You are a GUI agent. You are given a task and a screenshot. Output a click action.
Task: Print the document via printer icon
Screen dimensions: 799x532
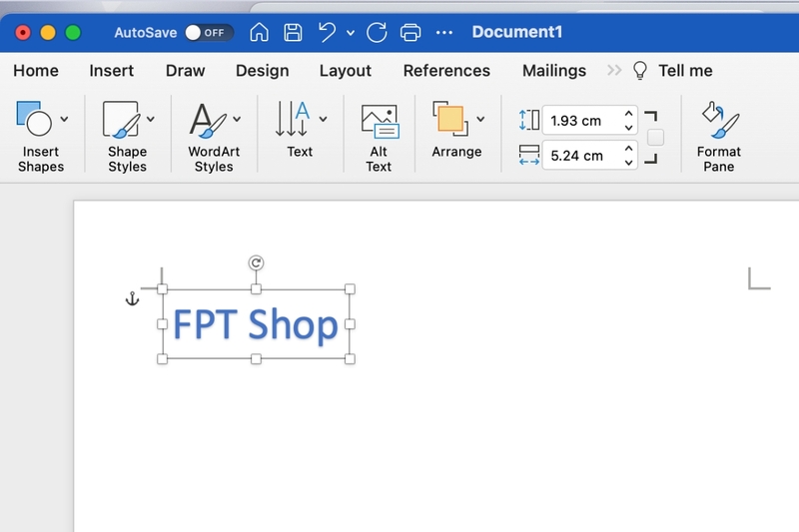coord(410,33)
